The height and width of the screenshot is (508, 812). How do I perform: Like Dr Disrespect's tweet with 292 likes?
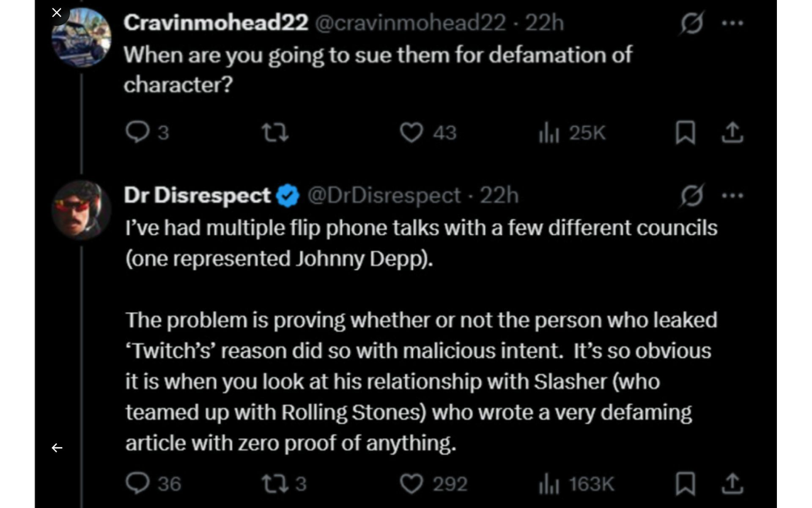point(411,483)
